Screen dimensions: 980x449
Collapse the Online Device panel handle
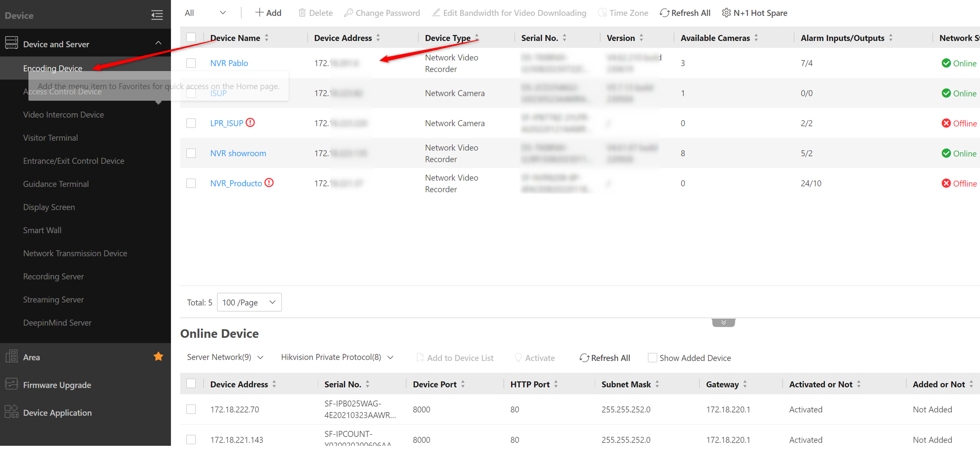tap(723, 322)
